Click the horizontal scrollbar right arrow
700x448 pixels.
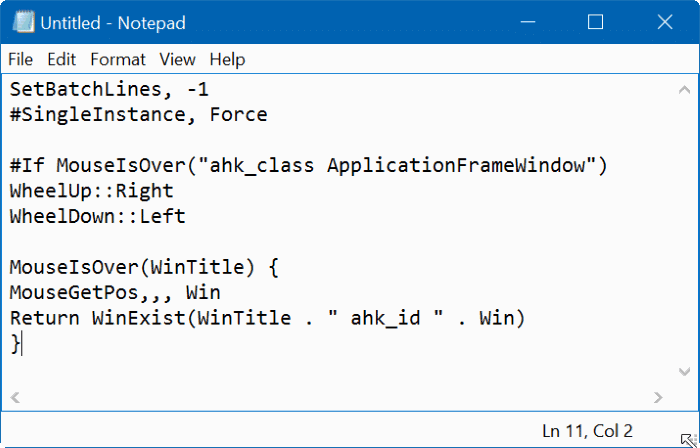click(x=658, y=397)
